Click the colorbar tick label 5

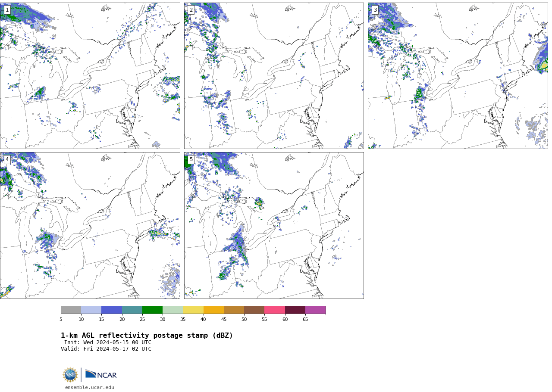point(61,319)
